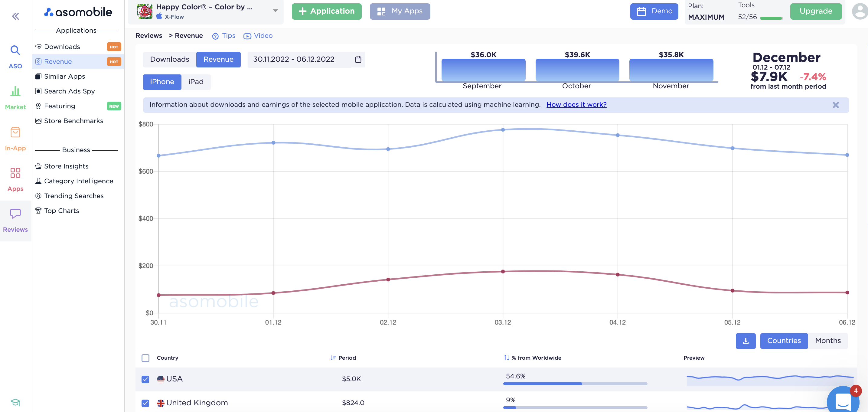Collapse the sidebar with double-chevron arrow
The height and width of the screenshot is (412, 868).
point(15,16)
